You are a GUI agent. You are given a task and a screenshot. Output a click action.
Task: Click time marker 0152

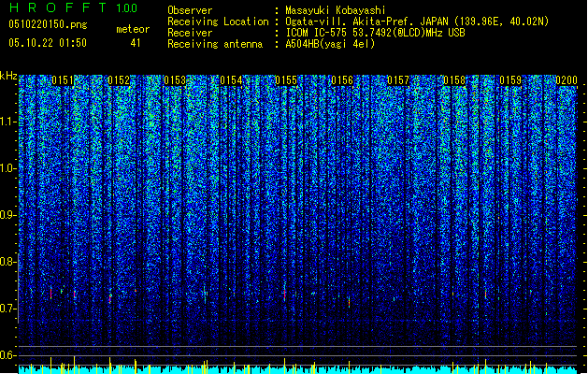(119, 80)
